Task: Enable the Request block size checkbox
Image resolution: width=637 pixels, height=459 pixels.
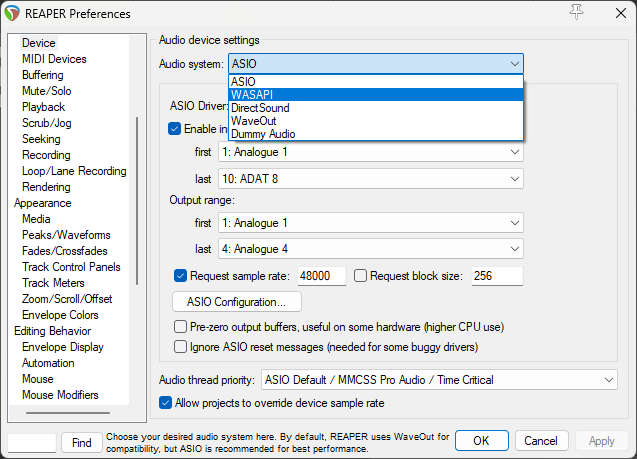Action: tap(361, 276)
